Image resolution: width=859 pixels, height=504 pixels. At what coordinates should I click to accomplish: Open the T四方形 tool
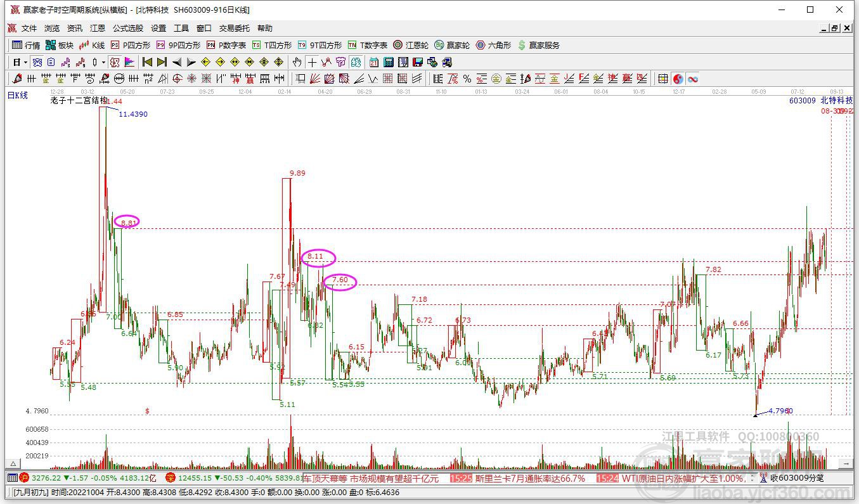pos(272,45)
